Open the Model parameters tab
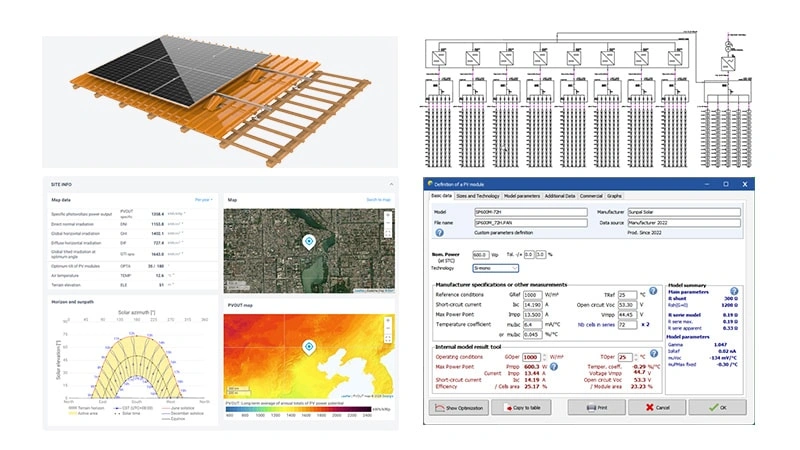This screenshot has height=450, width=800. point(522,196)
